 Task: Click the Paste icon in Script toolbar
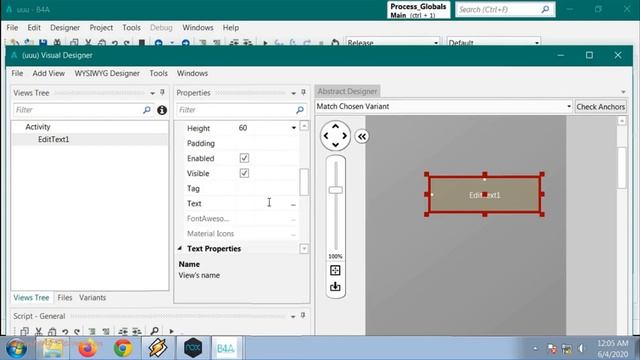click(x=52, y=331)
